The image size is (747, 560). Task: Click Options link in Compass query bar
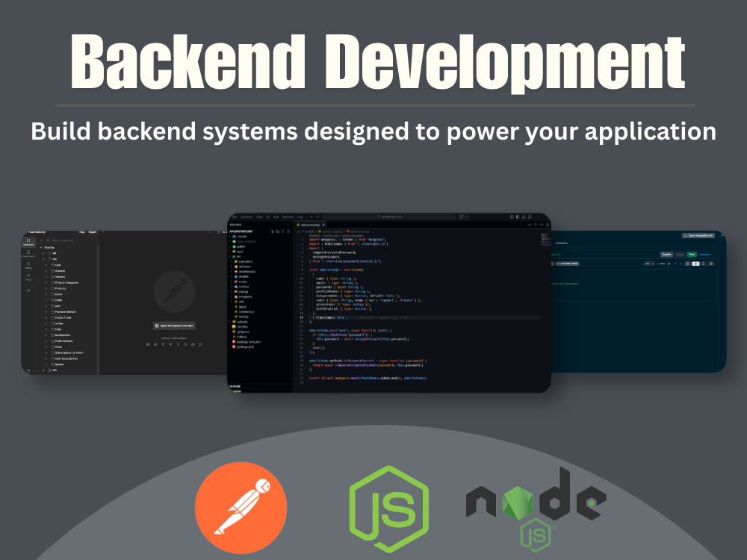705,255
